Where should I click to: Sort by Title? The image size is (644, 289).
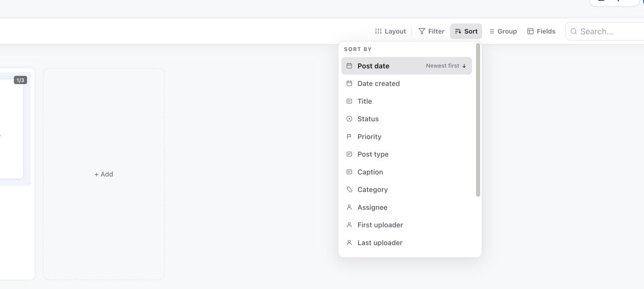click(x=406, y=101)
